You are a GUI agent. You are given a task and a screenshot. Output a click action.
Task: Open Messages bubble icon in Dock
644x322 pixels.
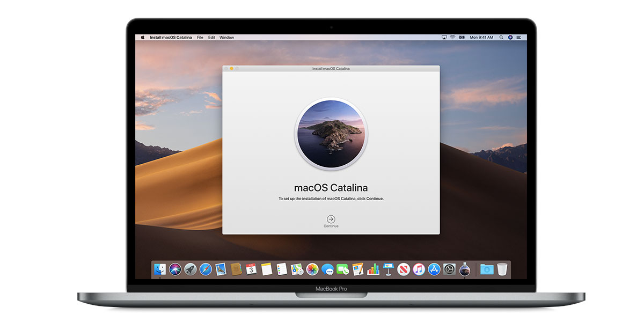click(x=327, y=269)
